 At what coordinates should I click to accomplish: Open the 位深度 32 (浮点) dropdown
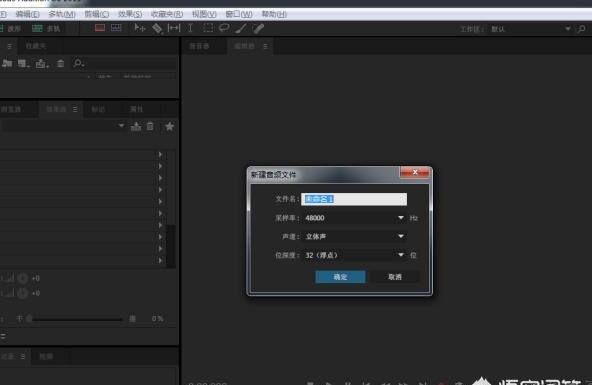(354, 255)
